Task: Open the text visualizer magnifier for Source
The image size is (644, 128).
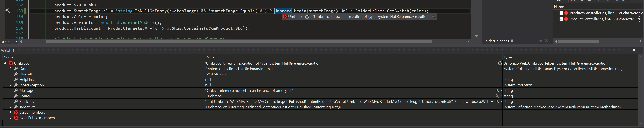Action: [x=497, y=96]
